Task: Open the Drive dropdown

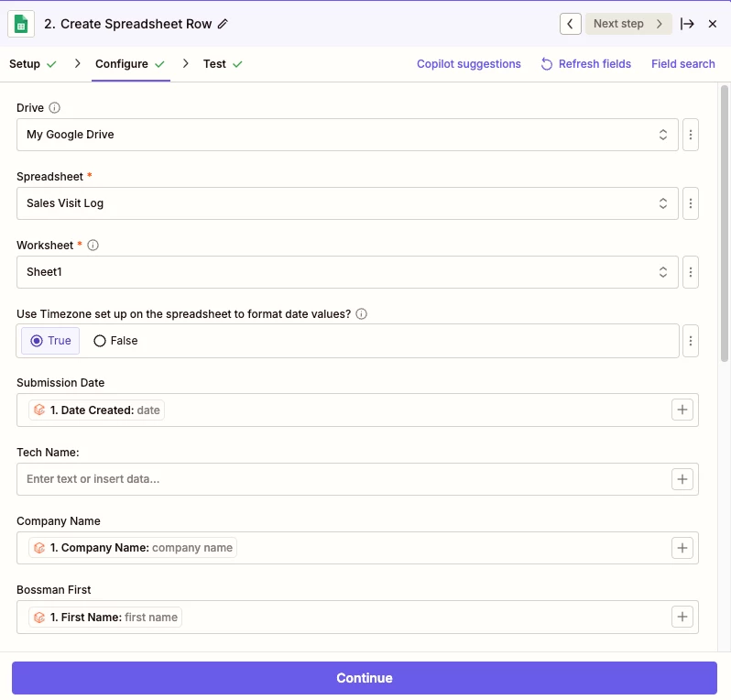Action: click(347, 135)
